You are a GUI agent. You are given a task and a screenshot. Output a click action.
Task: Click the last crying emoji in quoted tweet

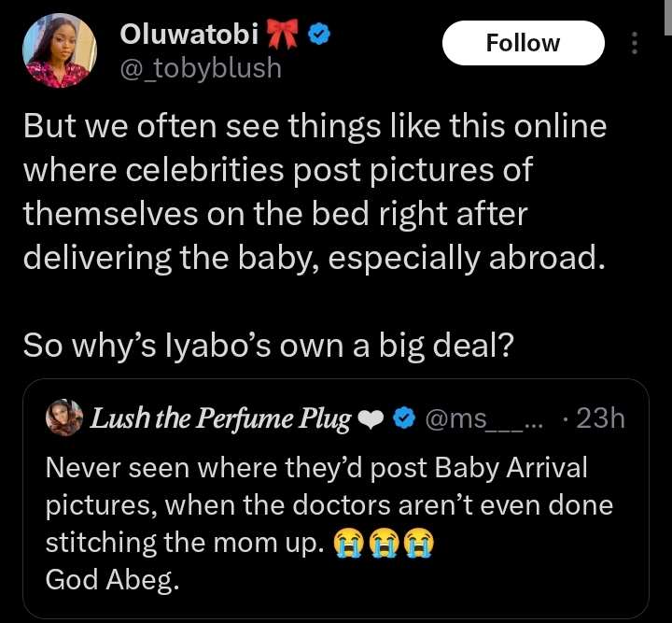[x=418, y=544]
